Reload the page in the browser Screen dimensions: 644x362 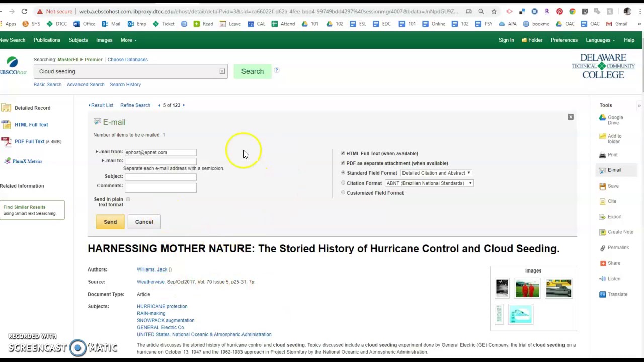click(x=24, y=11)
